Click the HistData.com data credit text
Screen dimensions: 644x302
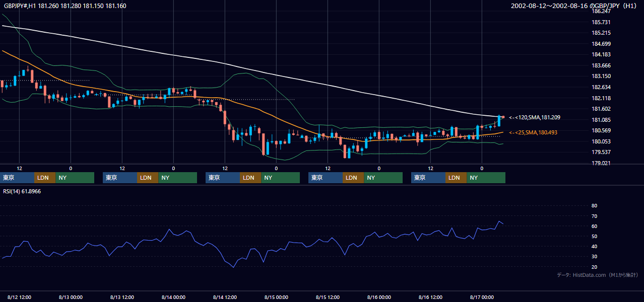(x=598, y=275)
